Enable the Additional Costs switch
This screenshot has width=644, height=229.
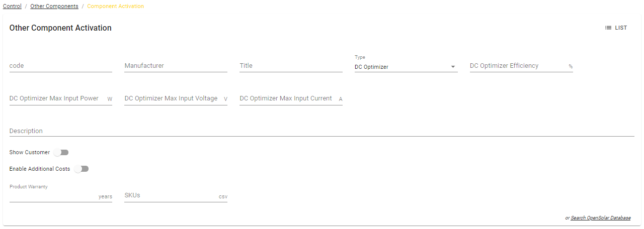pos(82,169)
